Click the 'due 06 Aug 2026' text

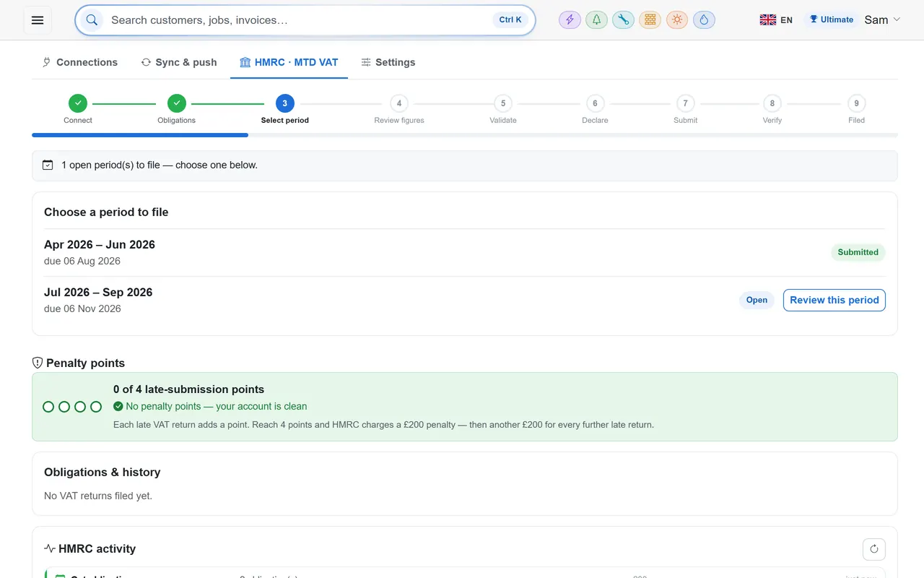pyautogui.click(x=82, y=261)
